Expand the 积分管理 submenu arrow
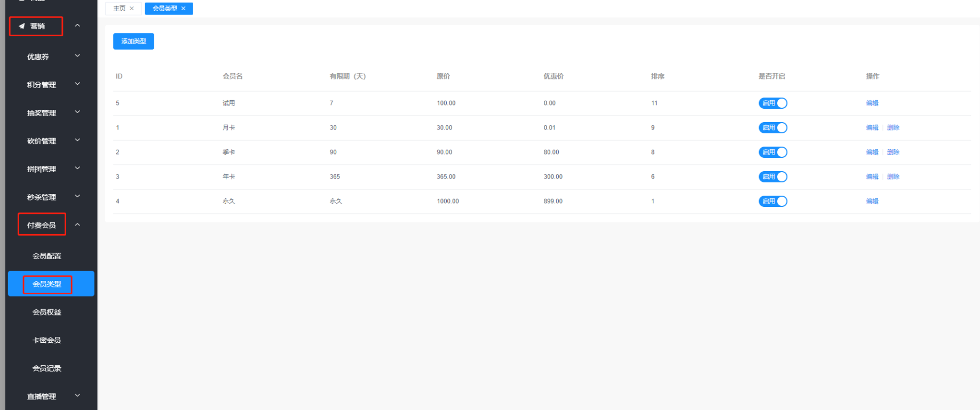The width and height of the screenshot is (980, 410). pos(77,84)
